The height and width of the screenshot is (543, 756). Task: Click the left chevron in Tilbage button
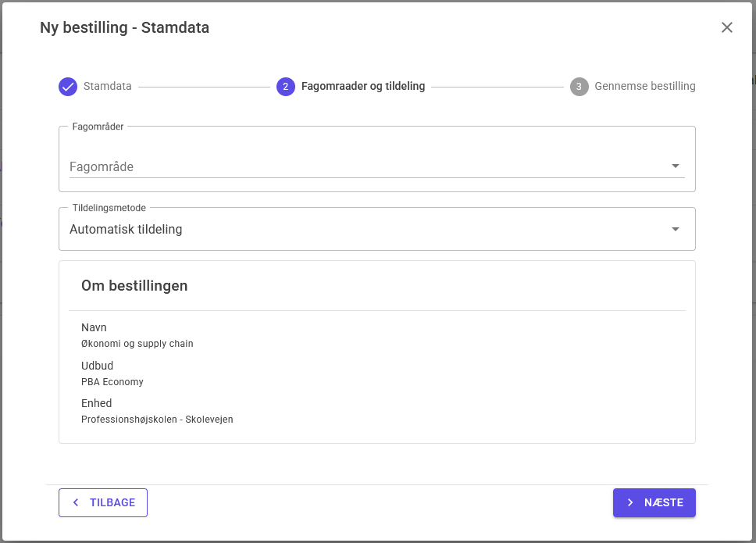pyautogui.click(x=76, y=502)
